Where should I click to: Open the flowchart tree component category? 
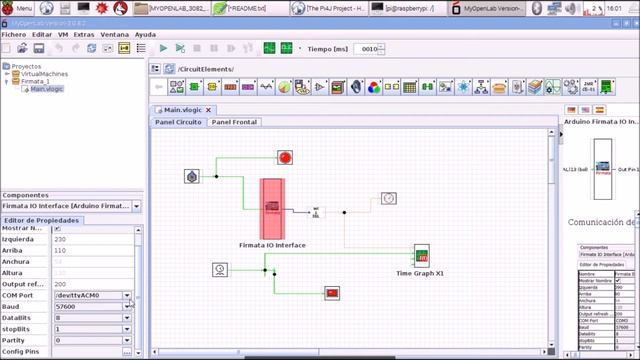481,87
